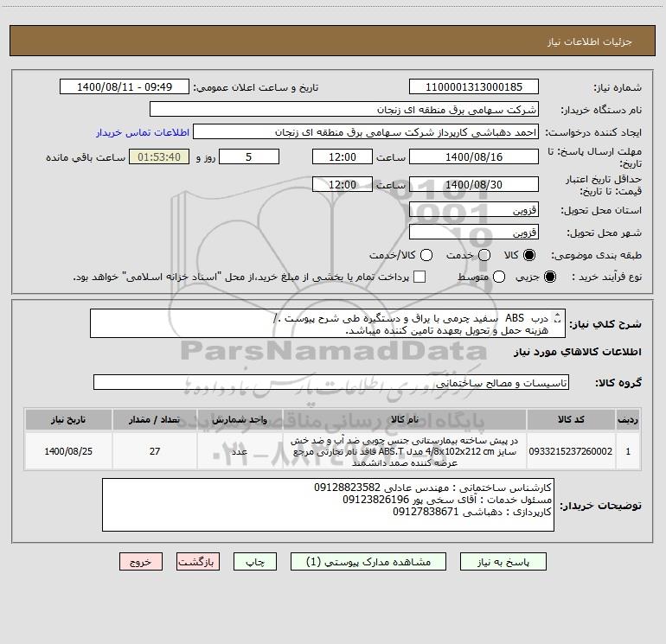
Task: Click the buyer notes text area
Action: pyautogui.click(x=328, y=505)
